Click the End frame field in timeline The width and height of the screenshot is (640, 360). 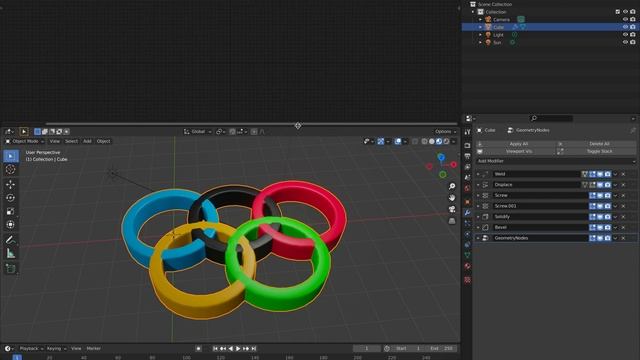click(441, 349)
